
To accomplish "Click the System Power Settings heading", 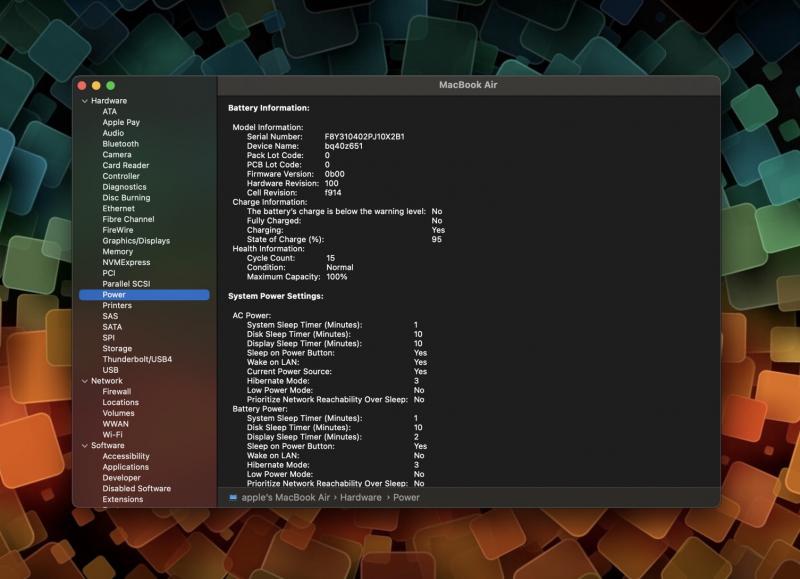I will 276,296.
